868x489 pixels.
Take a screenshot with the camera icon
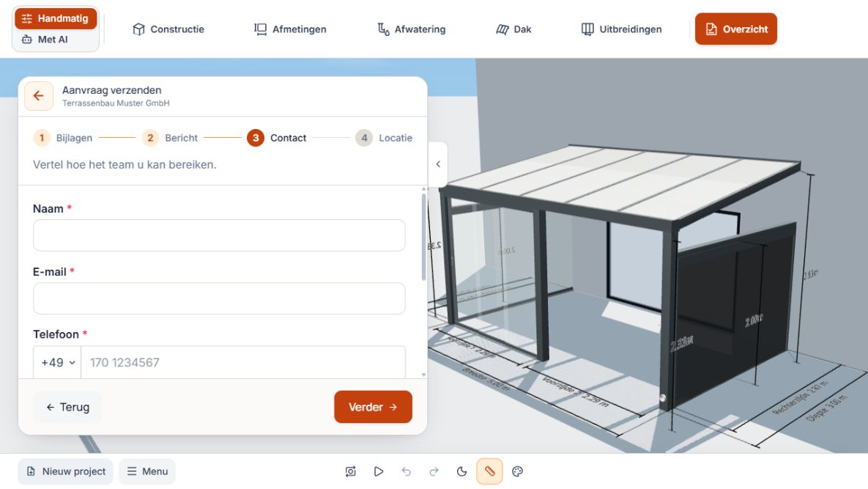pyautogui.click(x=350, y=471)
